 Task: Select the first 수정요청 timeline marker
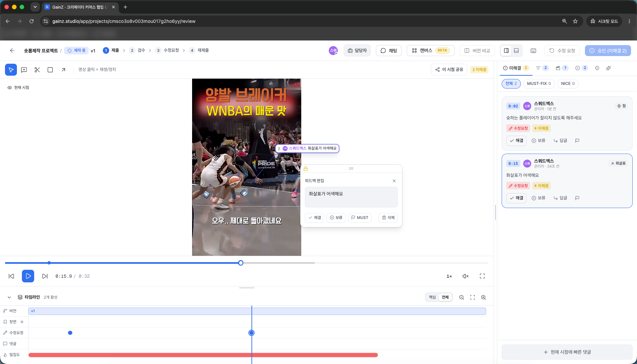[x=70, y=333]
